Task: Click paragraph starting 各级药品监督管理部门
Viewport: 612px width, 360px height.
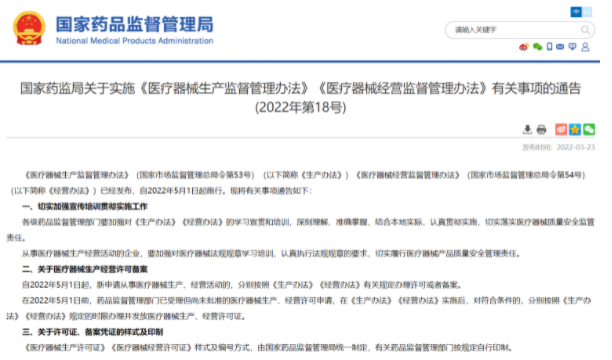Action: pos(301,230)
